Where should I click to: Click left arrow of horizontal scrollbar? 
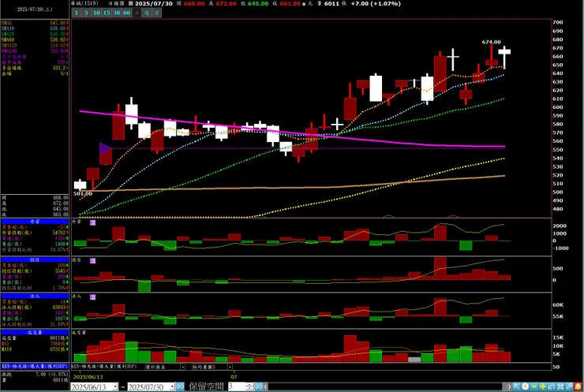265,387
